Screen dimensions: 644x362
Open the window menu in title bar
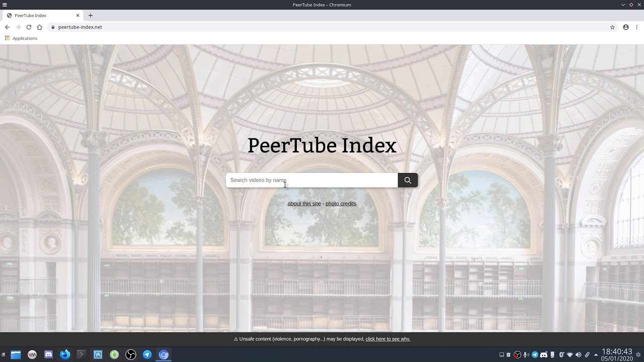[5, 5]
